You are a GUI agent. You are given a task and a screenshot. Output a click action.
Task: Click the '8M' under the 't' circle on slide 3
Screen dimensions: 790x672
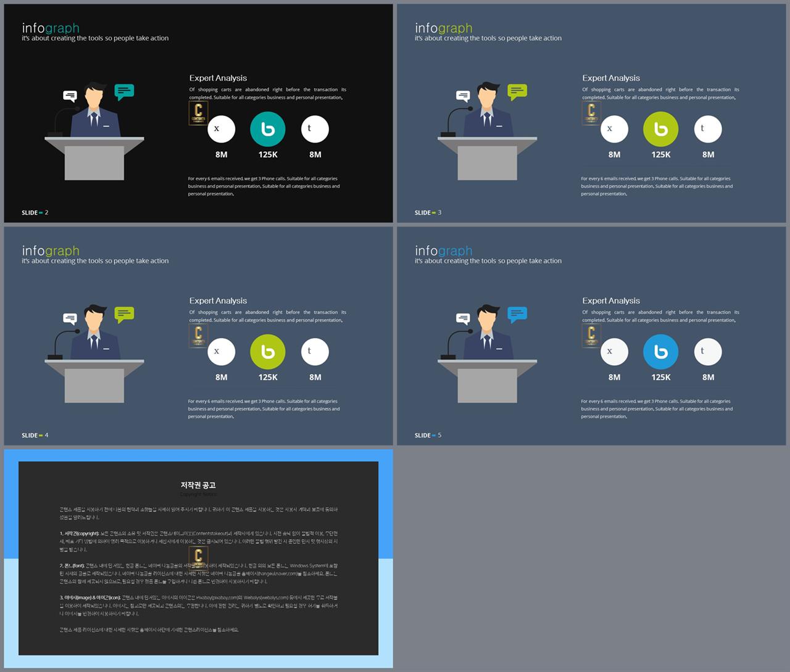[708, 154]
